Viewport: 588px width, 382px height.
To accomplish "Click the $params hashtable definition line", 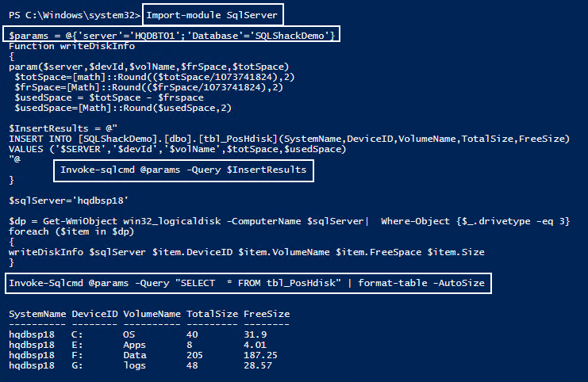I will point(174,35).
